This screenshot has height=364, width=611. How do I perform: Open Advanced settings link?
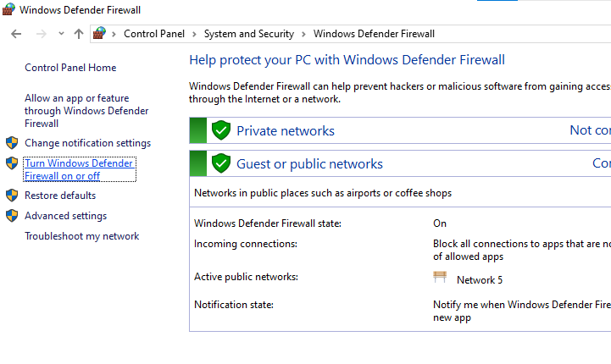coord(65,216)
